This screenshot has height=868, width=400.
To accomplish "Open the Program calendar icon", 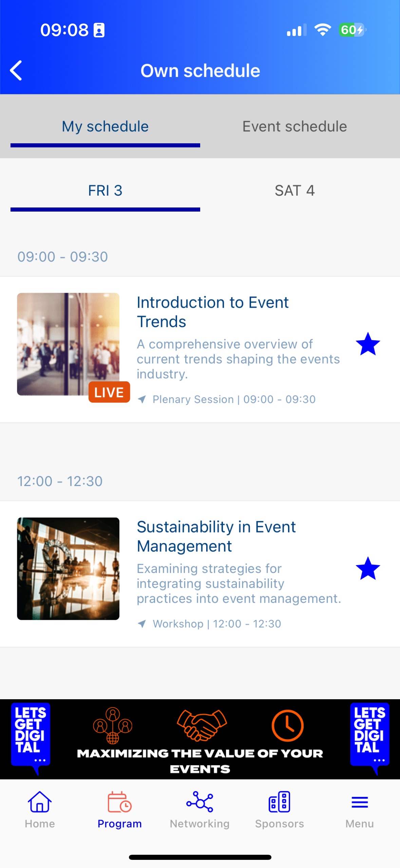I will click(x=119, y=802).
